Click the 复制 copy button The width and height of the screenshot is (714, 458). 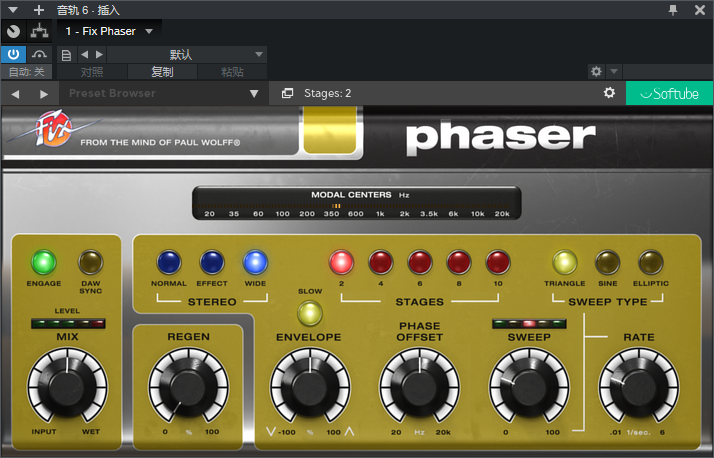tap(163, 72)
